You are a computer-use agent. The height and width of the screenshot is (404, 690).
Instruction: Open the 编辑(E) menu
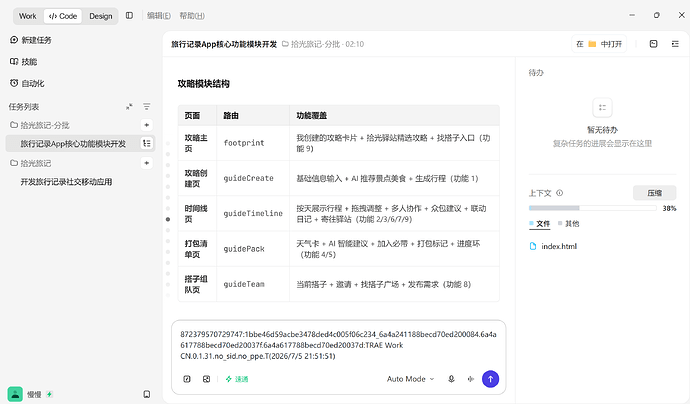(159, 16)
